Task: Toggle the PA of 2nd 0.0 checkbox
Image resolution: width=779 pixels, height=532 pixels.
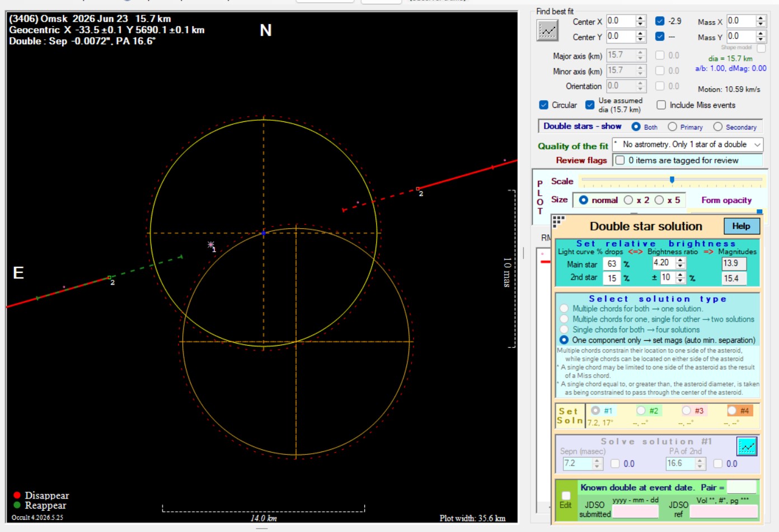Action: (x=718, y=464)
